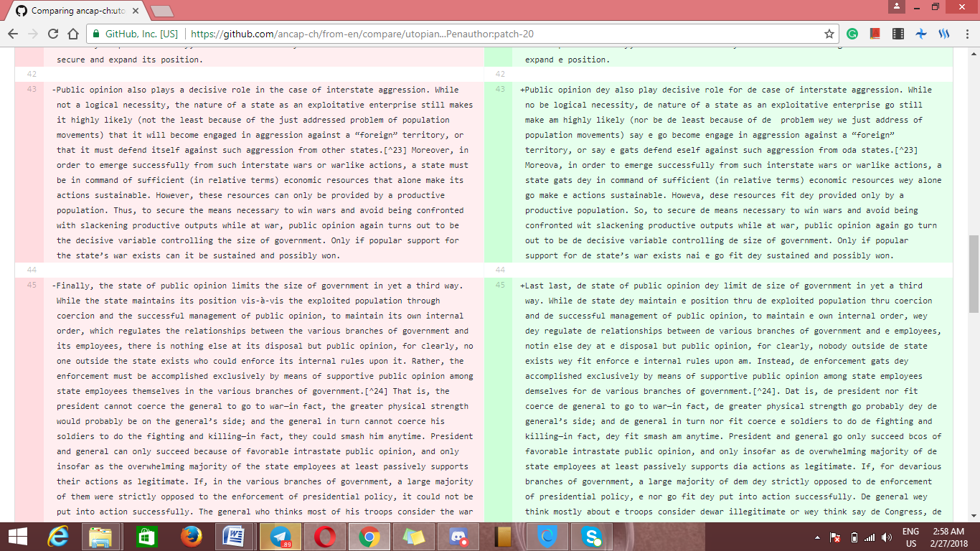Click left-side line number 43
980x551 pixels.
(x=31, y=90)
